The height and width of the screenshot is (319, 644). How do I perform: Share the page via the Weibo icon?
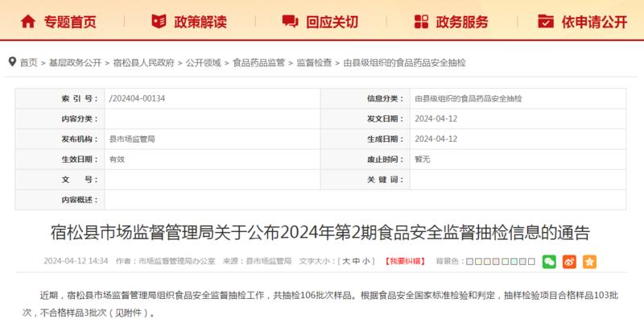coord(569,262)
